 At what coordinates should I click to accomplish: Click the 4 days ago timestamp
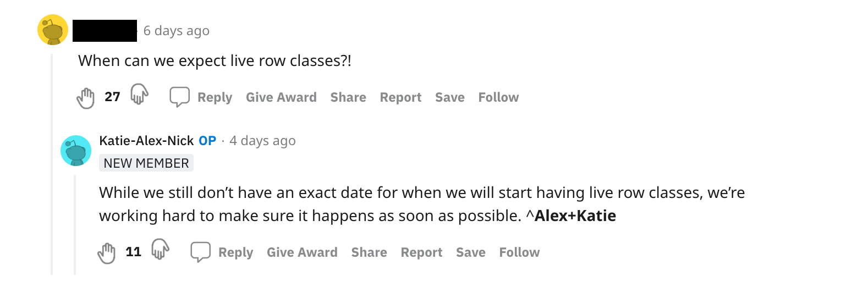(262, 141)
